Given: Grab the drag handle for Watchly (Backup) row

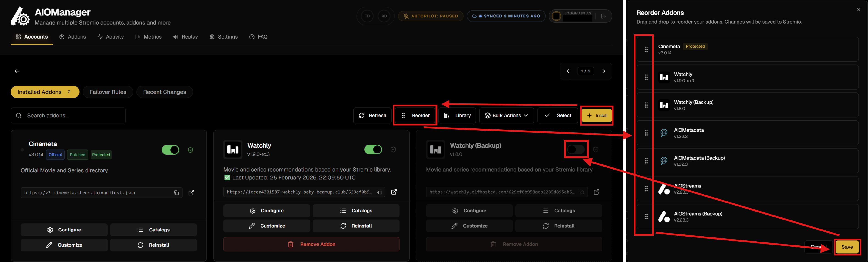Looking at the screenshot, I should click(646, 105).
